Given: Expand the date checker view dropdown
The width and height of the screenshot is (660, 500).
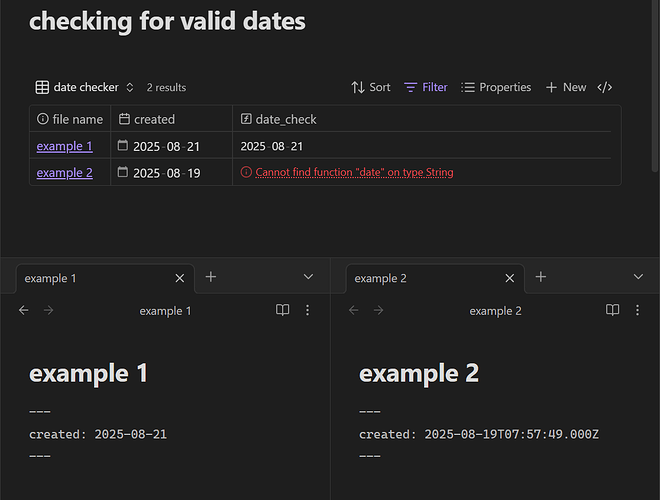Looking at the screenshot, I should (85, 88).
